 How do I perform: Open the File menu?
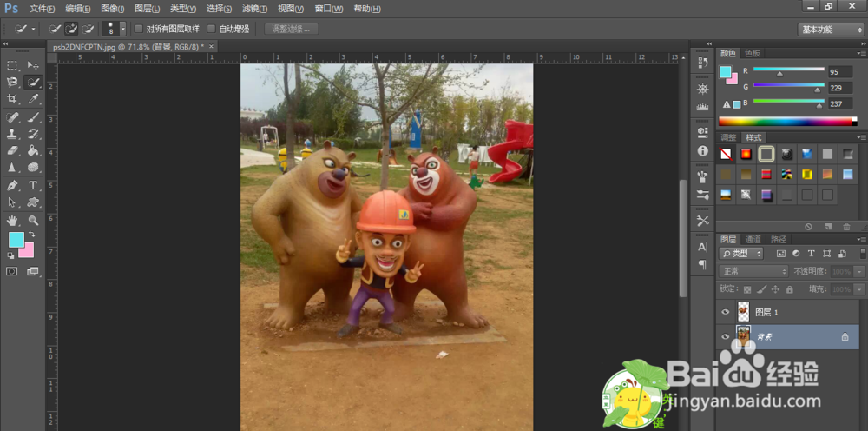pos(42,9)
